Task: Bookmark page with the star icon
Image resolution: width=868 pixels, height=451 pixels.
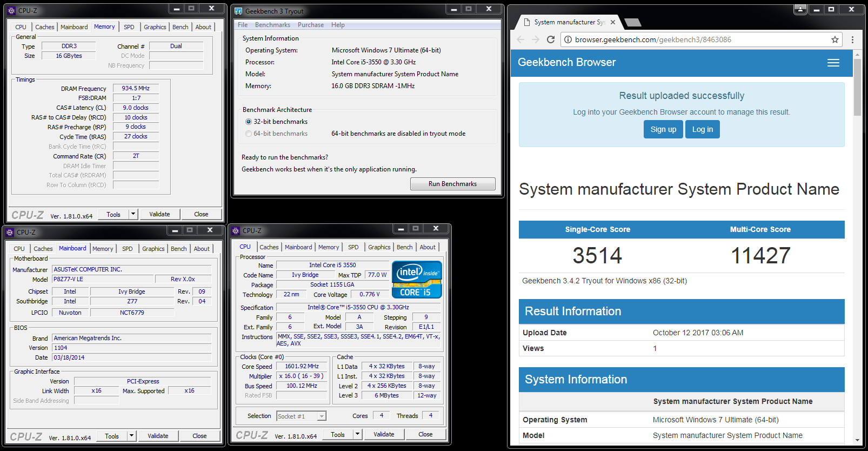Action: pyautogui.click(x=835, y=39)
